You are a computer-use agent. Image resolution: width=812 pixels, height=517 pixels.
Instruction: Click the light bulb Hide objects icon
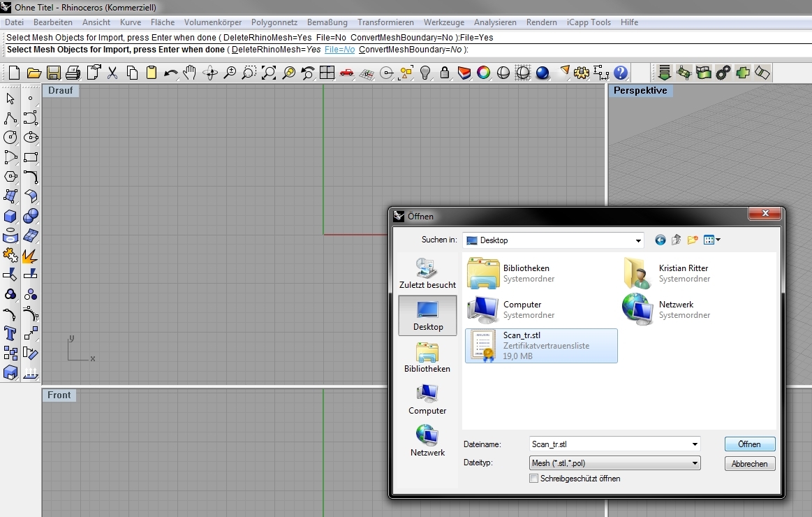click(425, 73)
